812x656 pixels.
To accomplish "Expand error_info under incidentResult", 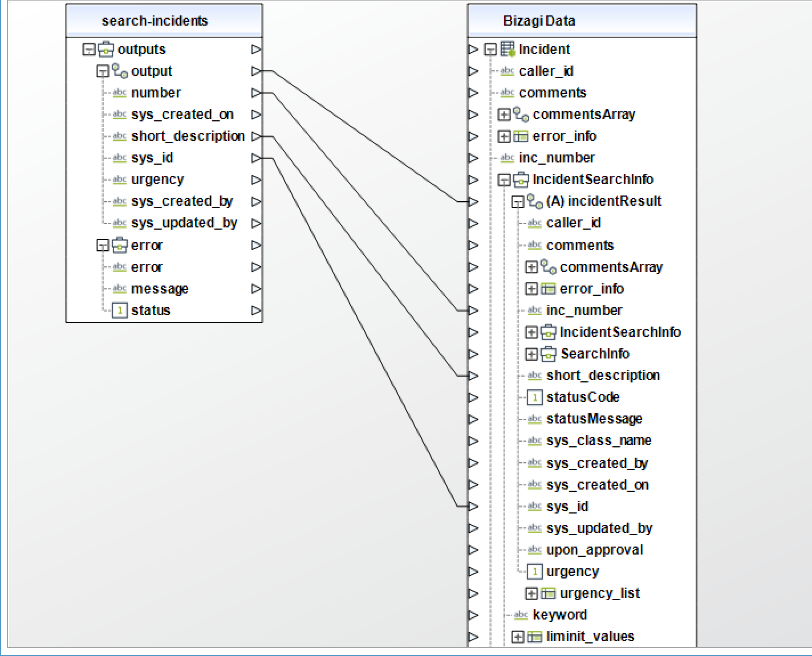I will pos(531,289).
